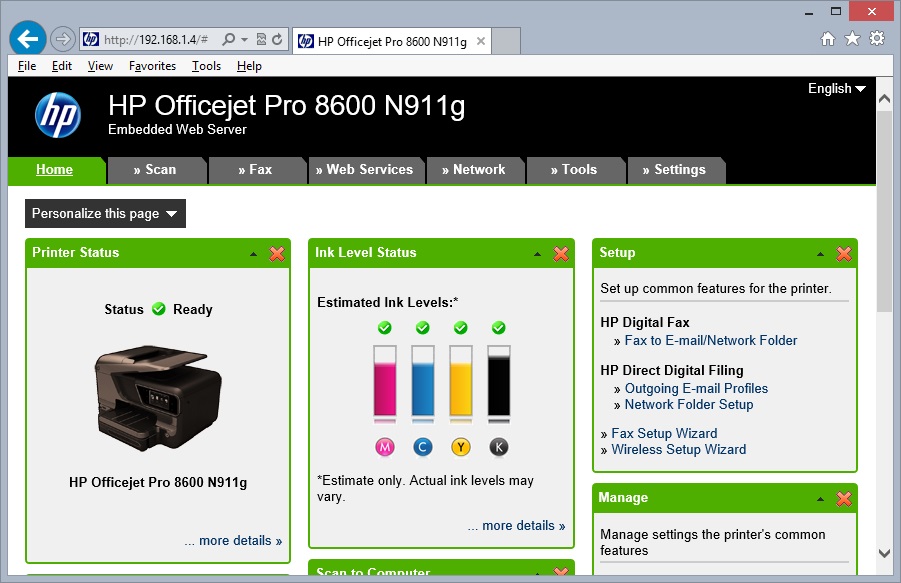Click the HP logo in the header
This screenshot has height=583, width=901.
click(x=57, y=115)
